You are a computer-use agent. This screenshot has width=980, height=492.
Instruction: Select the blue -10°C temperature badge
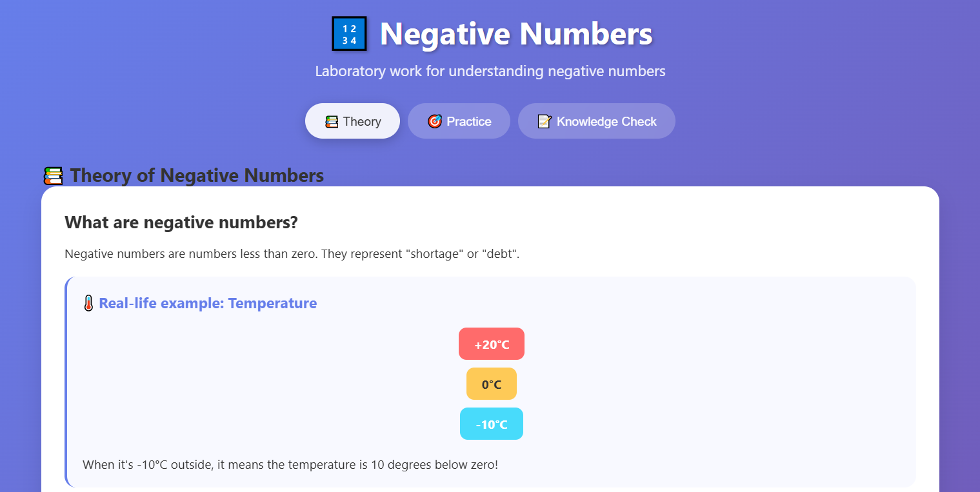492,424
